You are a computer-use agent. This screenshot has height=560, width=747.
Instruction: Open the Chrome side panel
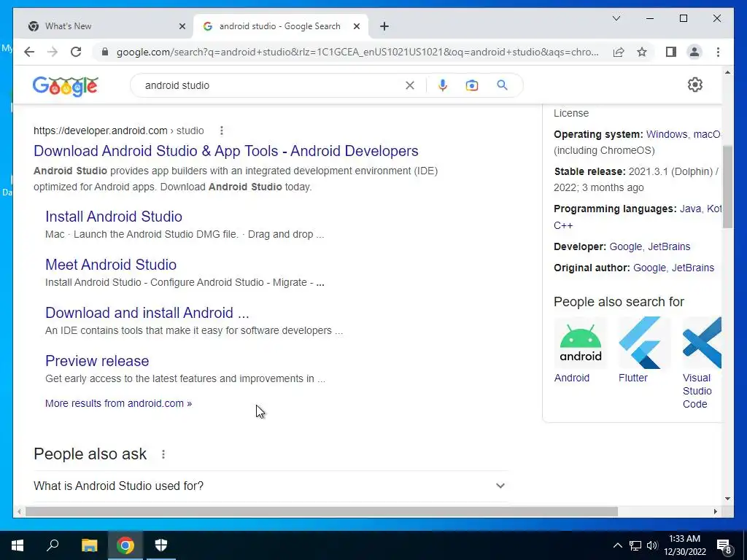671,52
